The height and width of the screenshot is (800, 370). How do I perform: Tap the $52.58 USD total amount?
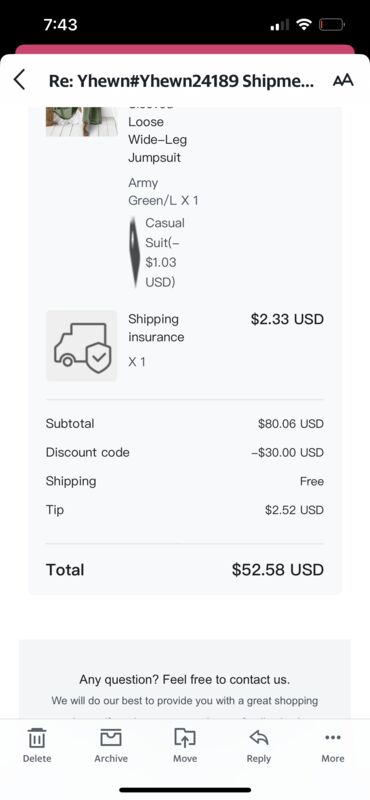278,569
